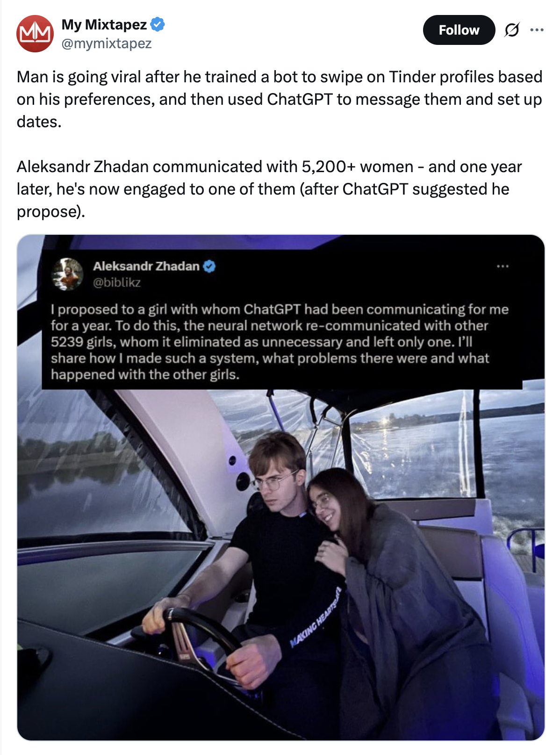Screen dimensions: 560x755
Task: Select the tweet paragraph starting with Man is going viral
Action: click(280, 99)
